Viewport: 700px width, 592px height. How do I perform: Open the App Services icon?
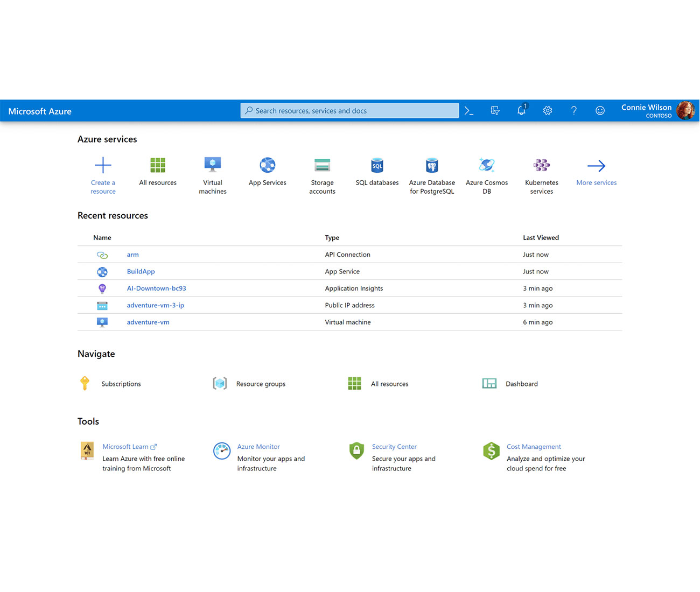pyautogui.click(x=268, y=165)
